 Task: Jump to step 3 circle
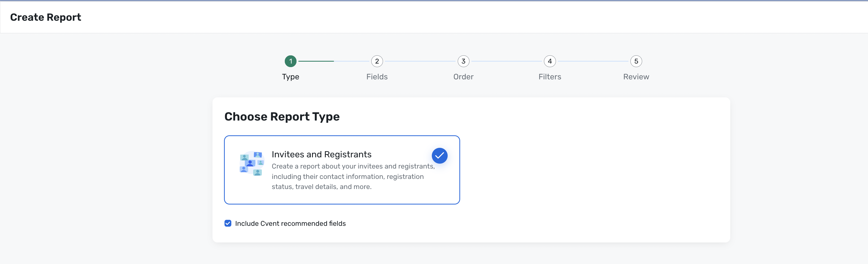(x=463, y=61)
